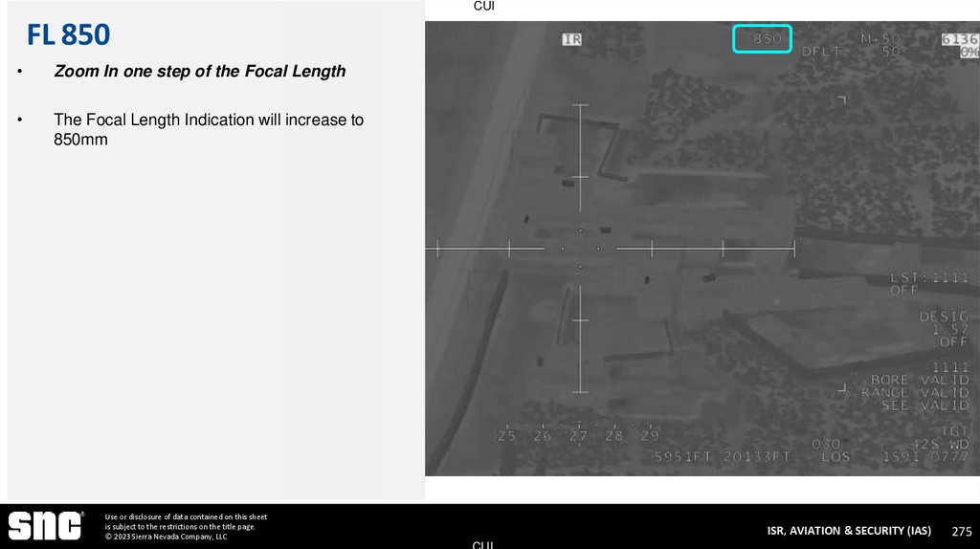The width and height of the screenshot is (980, 549).
Task: Click the heading tape value 25
Action: tap(506, 436)
